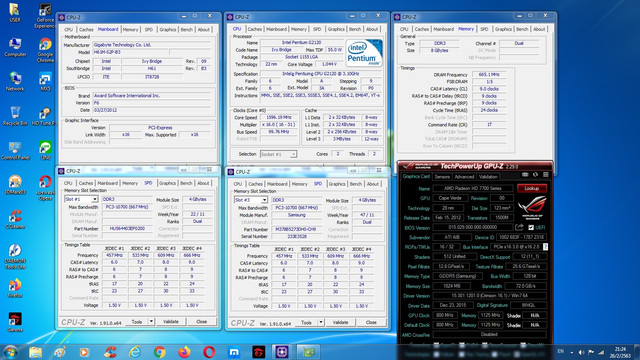Click the volume icon in system tray
The image size is (640, 360).
tap(581, 352)
